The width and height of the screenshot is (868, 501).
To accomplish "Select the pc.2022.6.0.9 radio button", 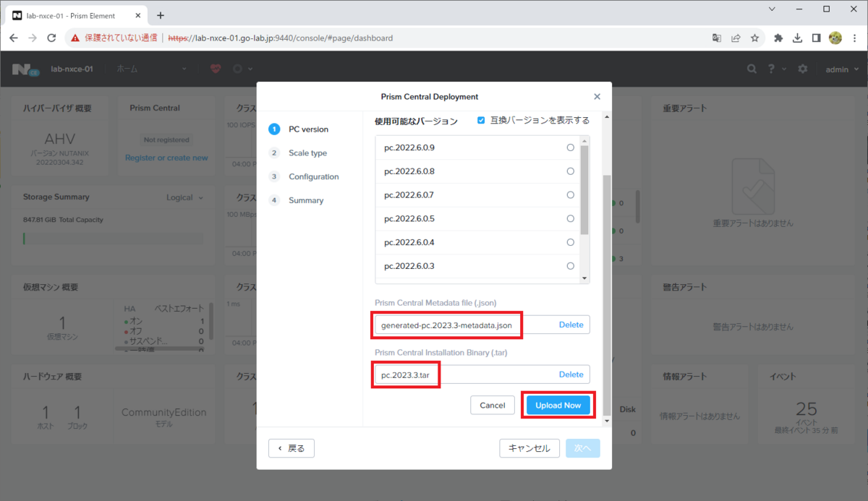I will pos(571,147).
